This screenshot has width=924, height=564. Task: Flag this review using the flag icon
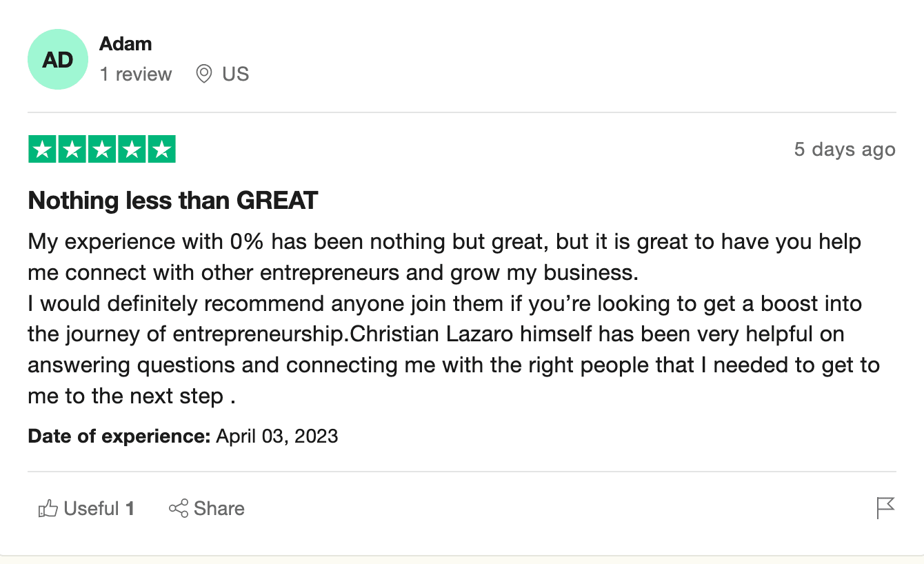click(885, 508)
